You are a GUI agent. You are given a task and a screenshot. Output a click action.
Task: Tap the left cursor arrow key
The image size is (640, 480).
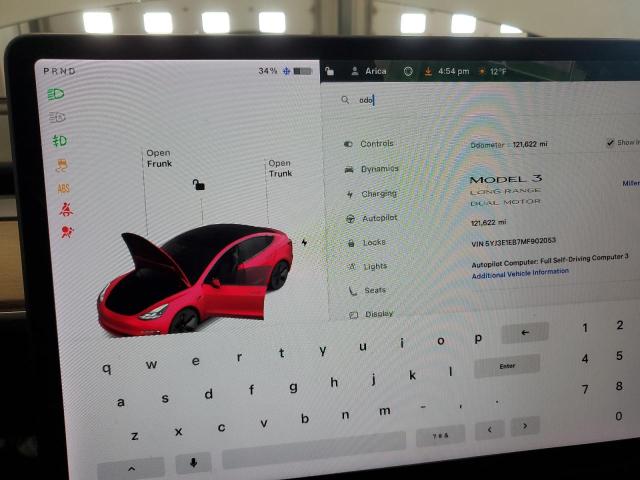[489, 429]
